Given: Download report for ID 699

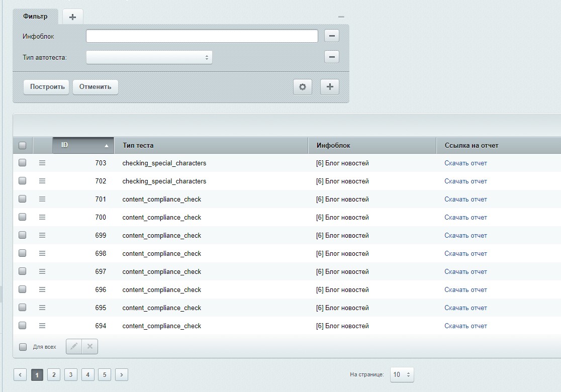Looking at the screenshot, I should pyautogui.click(x=465, y=235).
